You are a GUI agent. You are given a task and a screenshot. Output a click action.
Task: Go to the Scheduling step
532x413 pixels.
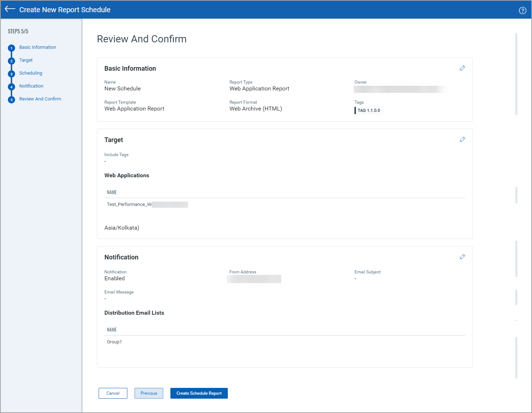[x=31, y=73]
